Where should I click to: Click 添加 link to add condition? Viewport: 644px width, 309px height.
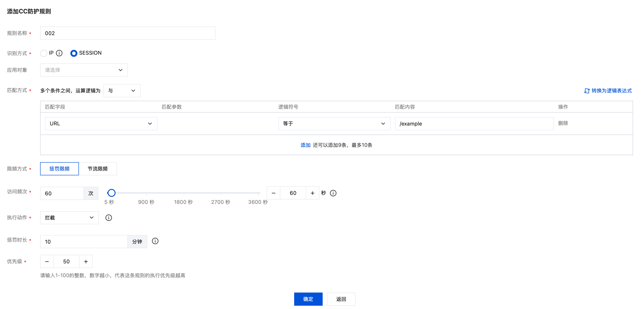click(x=305, y=145)
